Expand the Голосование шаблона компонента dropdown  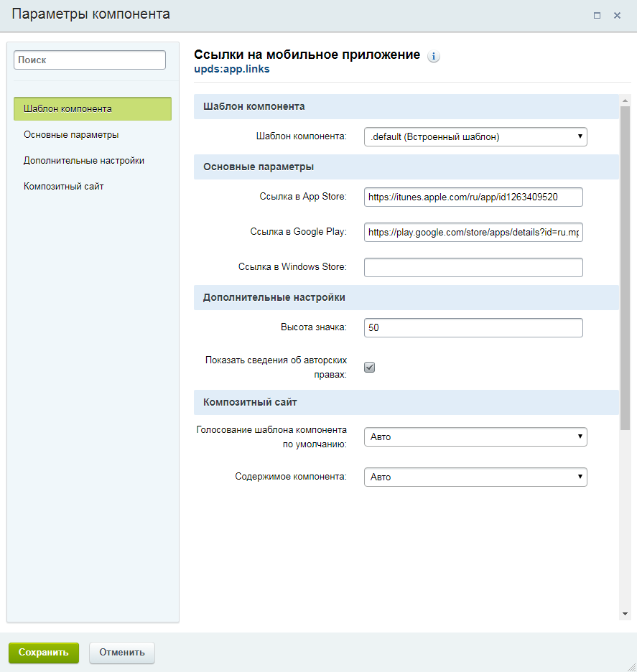(475, 437)
